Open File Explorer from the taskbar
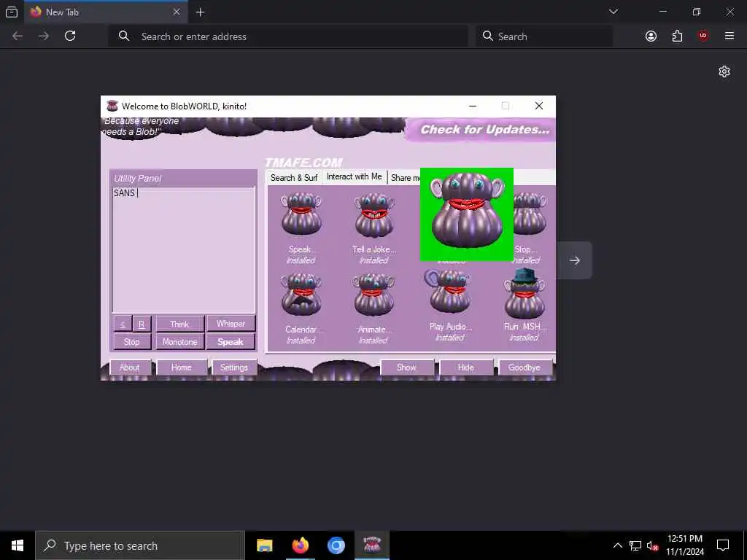This screenshot has height=560, width=747. [x=264, y=545]
